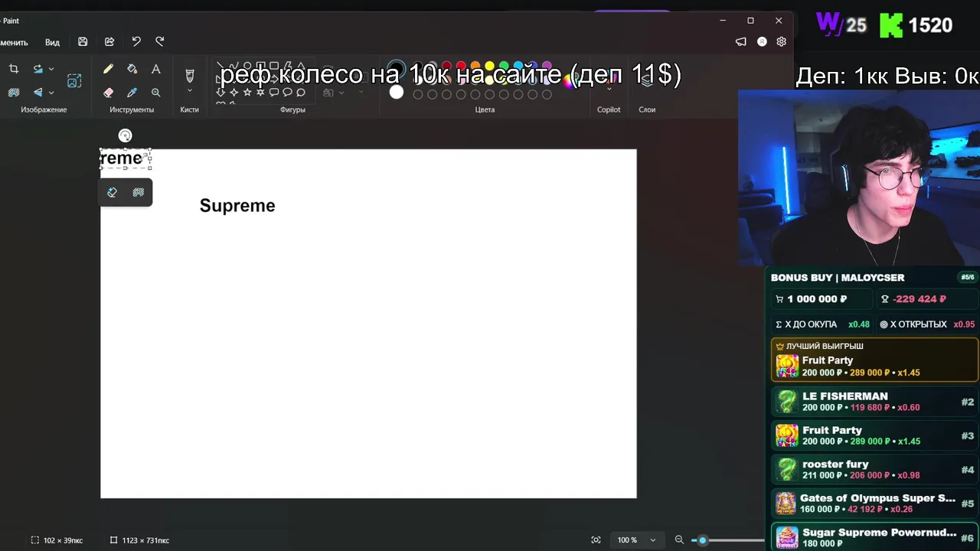Select Gates of Olympus bonus row #5

click(874, 503)
